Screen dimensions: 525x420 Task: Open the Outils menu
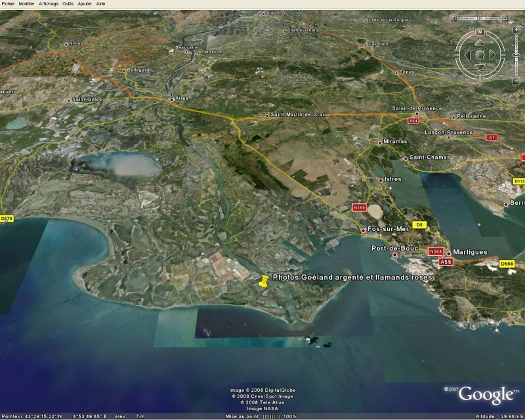pyautogui.click(x=68, y=4)
